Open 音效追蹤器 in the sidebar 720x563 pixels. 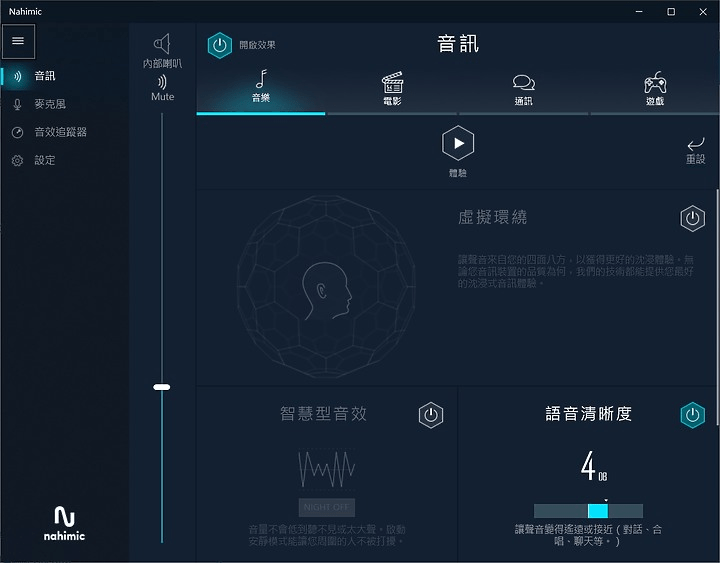(60, 132)
